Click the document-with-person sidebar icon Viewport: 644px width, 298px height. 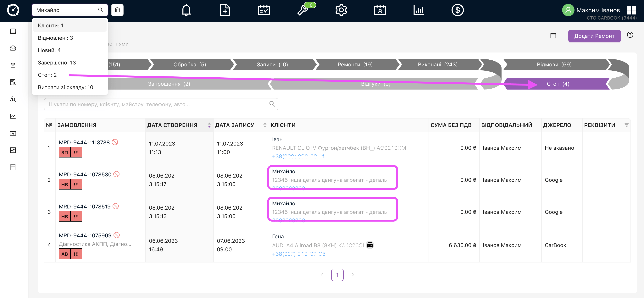pos(13,82)
